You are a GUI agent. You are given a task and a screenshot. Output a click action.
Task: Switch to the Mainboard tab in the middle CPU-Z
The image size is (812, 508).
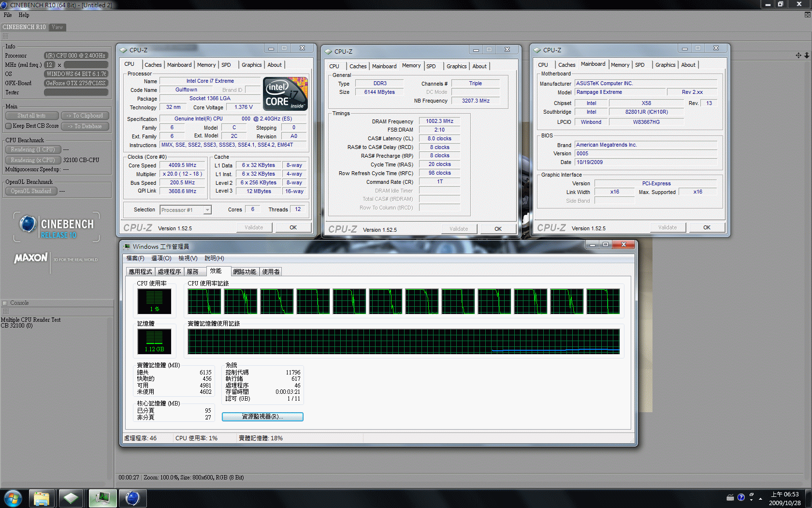click(x=384, y=66)
